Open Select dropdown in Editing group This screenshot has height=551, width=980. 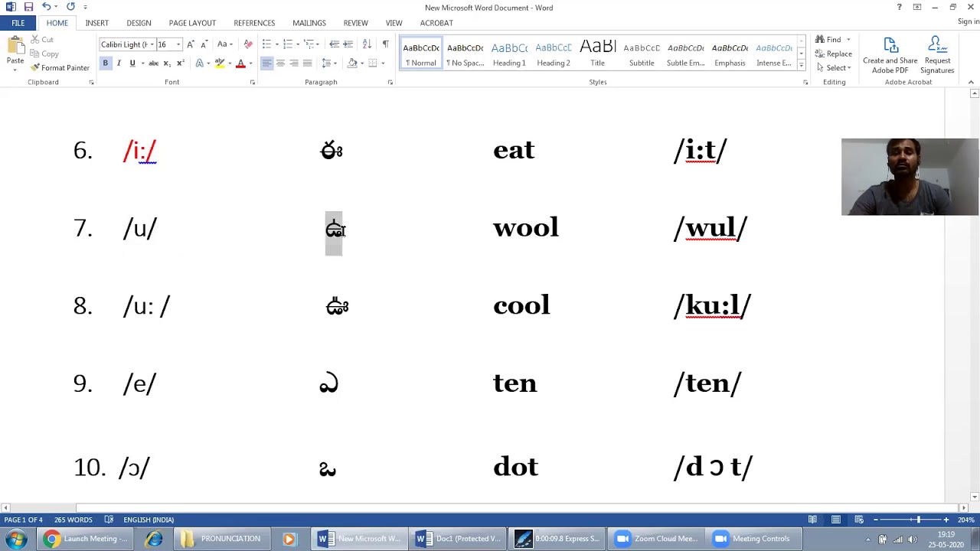point(834,68)
